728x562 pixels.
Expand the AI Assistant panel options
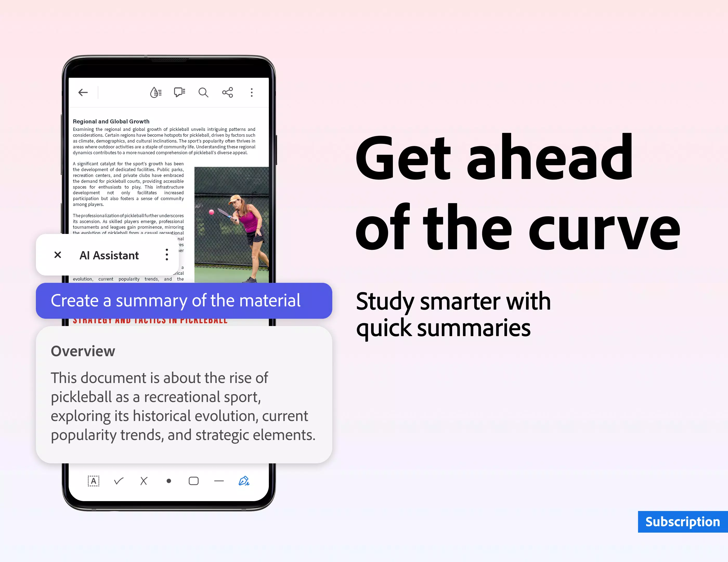[x=166, y=255]
